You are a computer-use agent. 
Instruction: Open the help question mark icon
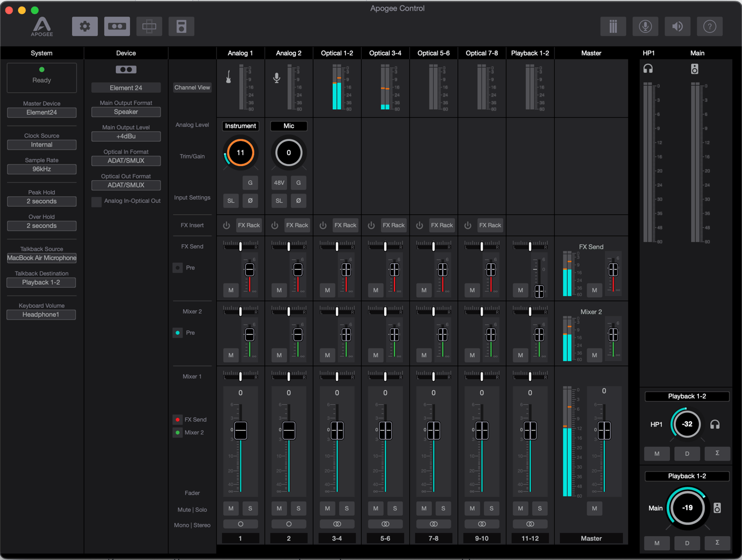coord(710,26)
